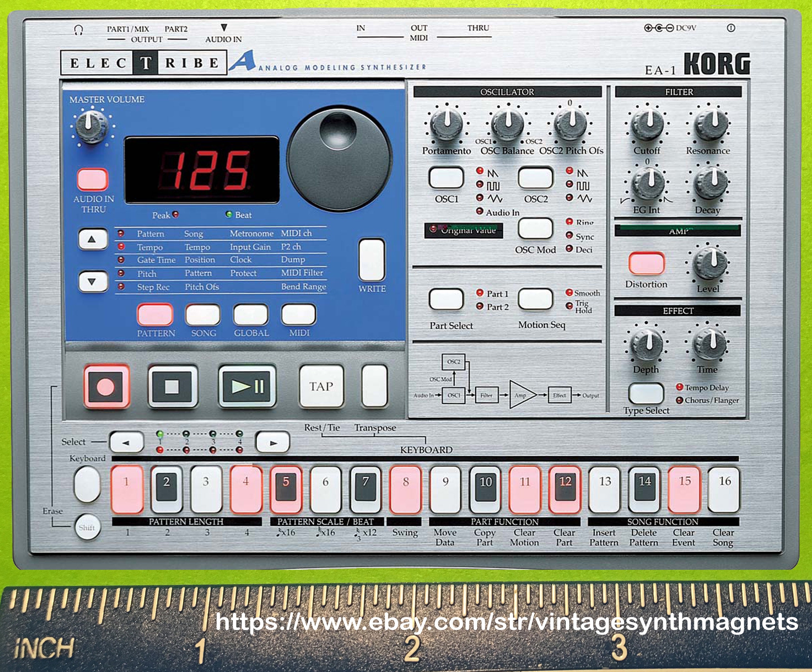
Task: Click the OSC2 Pitch Ofs knob
Action: pyautogui.click(x=570, y=124)
